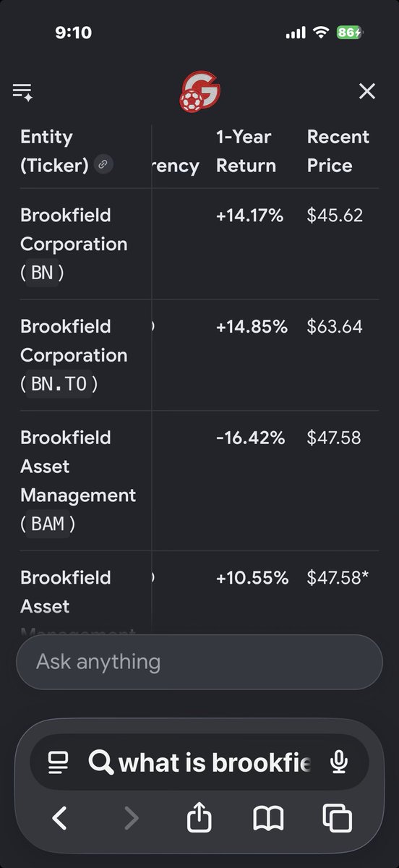Select the BN ticker label
The image size is (399, 868).
[x=42, y=273]
